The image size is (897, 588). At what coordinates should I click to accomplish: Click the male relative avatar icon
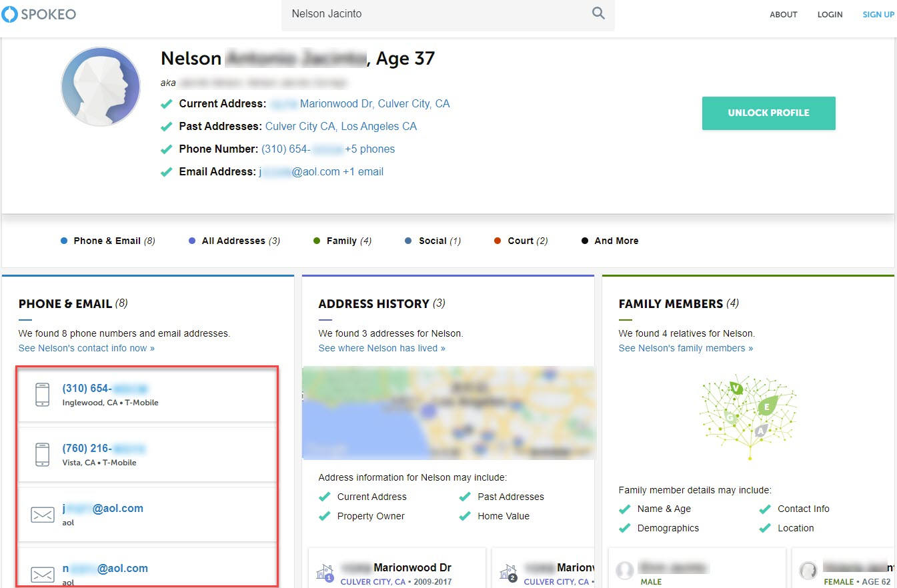pos(625,571)
